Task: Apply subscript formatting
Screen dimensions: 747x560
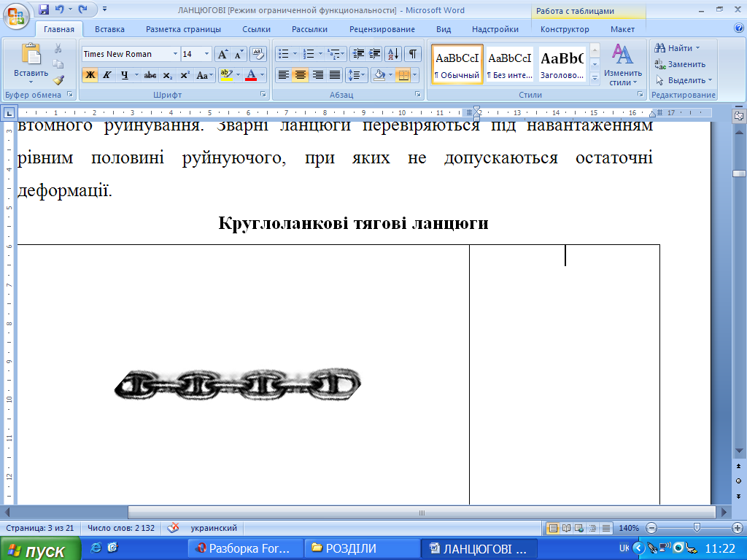Action: pos(167,75)
